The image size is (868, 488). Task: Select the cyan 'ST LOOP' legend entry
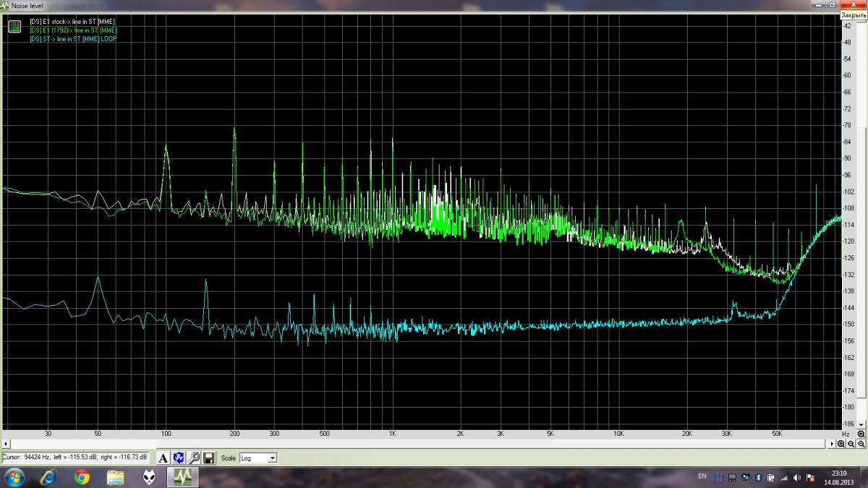(x=73, y=39)
